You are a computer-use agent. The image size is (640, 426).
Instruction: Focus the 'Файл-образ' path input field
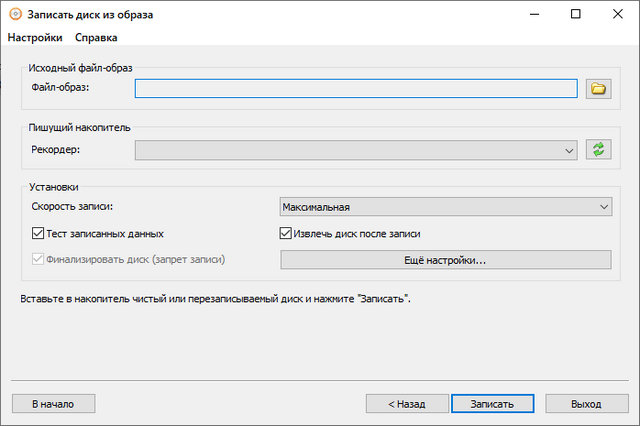coord(356,89)
